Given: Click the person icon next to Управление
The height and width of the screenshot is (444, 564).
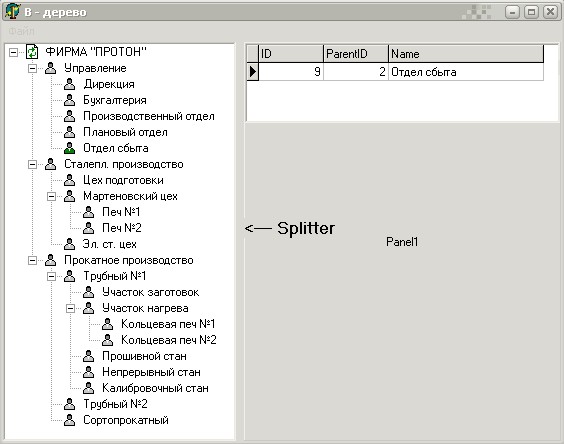Looking at the screenshot, I should coord(51,68).
